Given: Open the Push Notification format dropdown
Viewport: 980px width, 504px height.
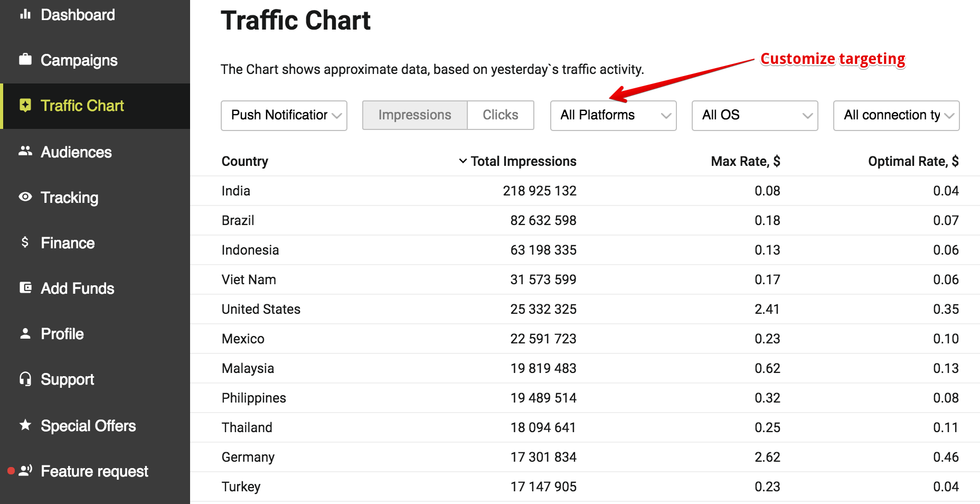Looking at the screenshot, I should point(284,115).
